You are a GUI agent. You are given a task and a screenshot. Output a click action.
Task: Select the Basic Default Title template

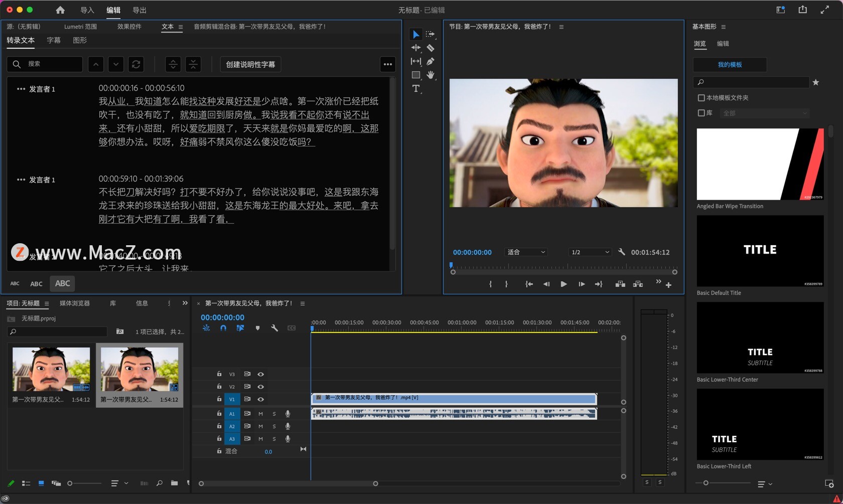click(760, 251)
